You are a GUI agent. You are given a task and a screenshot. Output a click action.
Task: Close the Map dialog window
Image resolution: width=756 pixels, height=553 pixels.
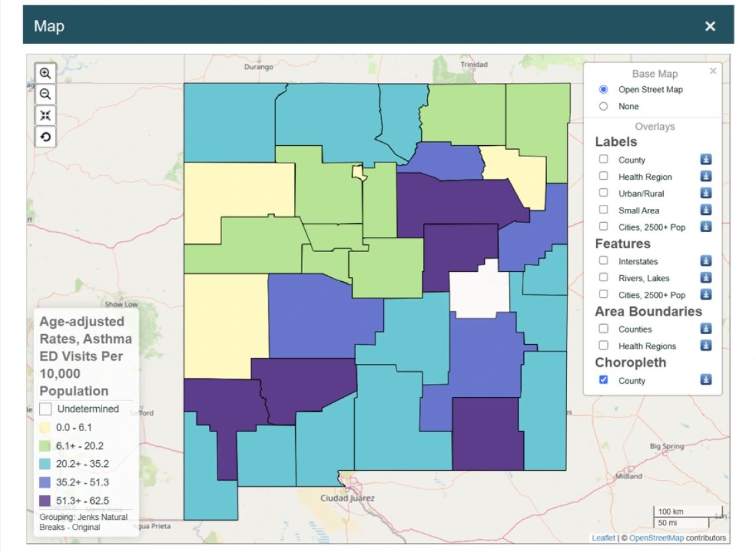point(710,26)
